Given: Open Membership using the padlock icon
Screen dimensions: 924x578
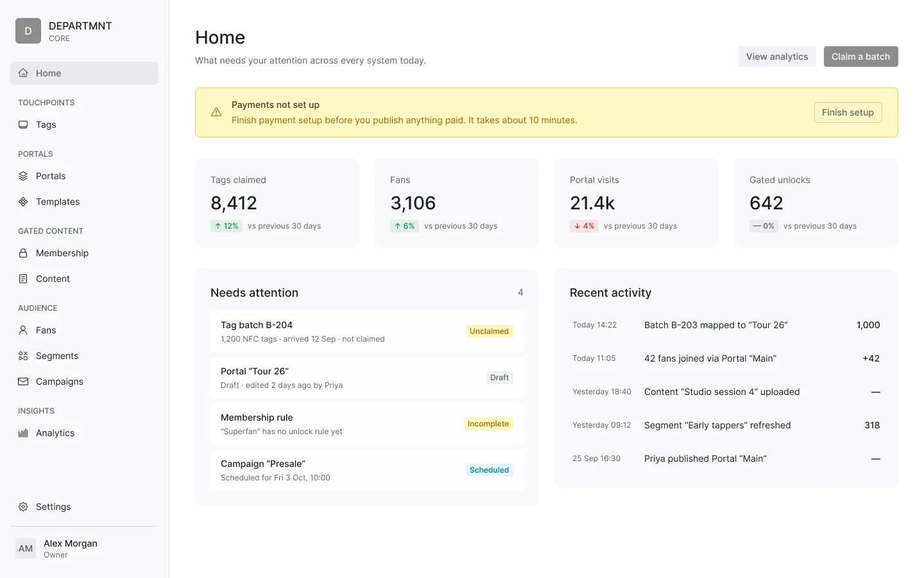Looking at the screenshot, I should click(x=23, y=253).
